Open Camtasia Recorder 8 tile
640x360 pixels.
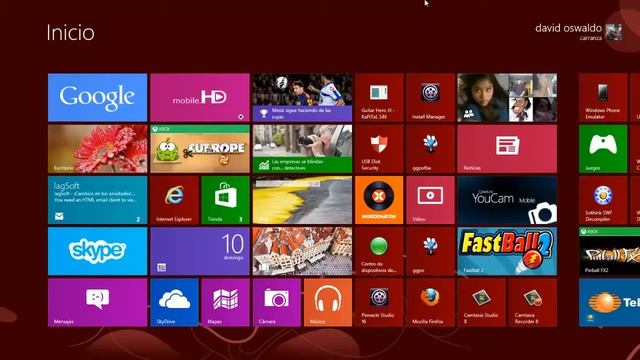(533, 302)
